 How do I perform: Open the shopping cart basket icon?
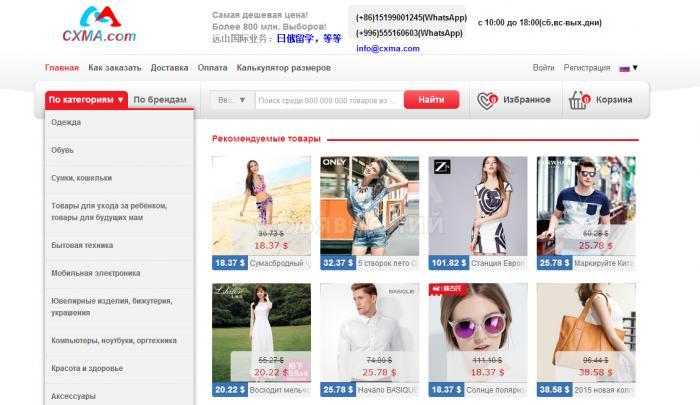[x=578, y=100]
